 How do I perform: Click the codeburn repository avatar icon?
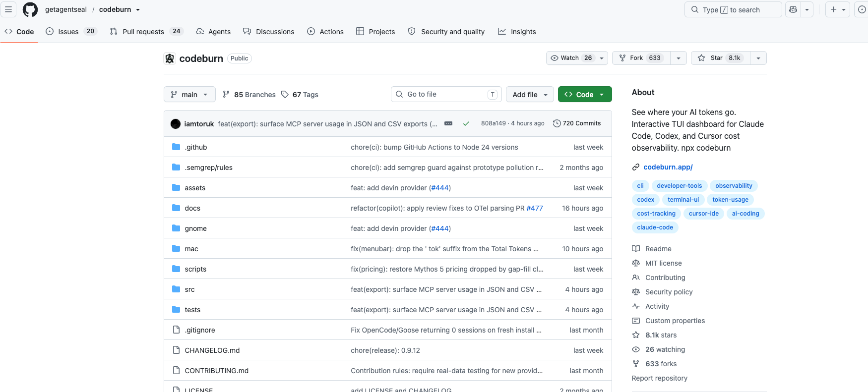tap(170, 58)
